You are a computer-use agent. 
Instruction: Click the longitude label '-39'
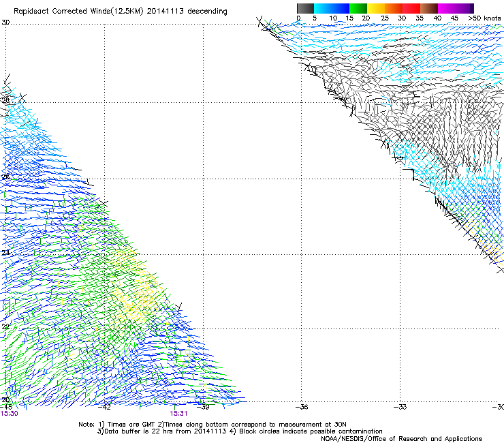pyautogui.click(x=203, y=407)
